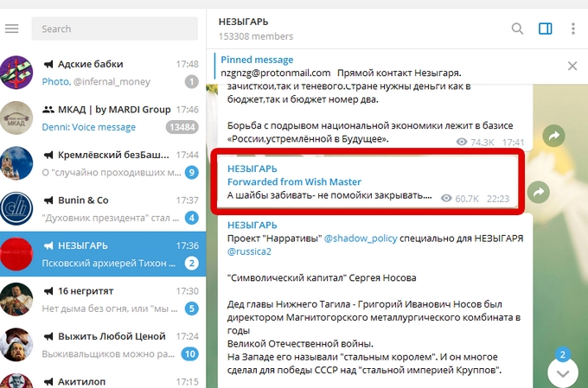Open Forwarded from Wish Master link
This screenshot has width=588, height=388.
tap(294, 181)
